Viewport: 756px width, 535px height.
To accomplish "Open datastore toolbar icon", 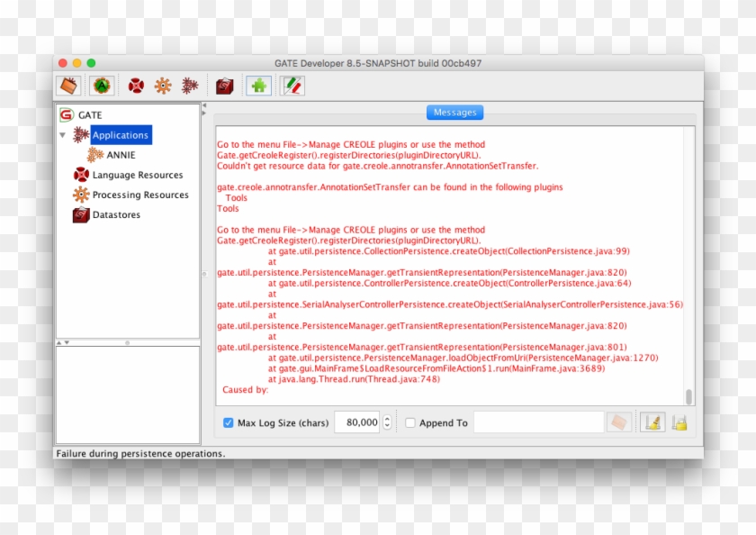I will tap(225, 86).
